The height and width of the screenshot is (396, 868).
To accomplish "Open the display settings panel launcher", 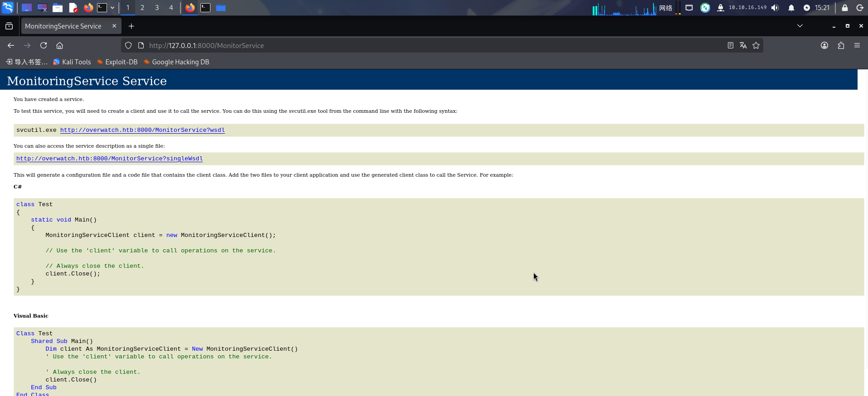I will point(42,8).
